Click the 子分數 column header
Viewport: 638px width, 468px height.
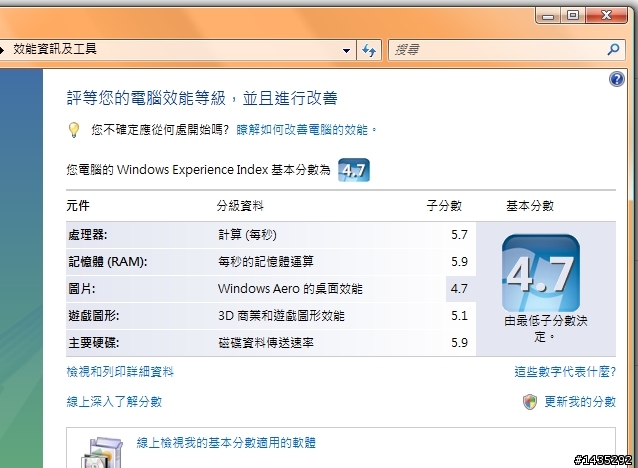[444, 206]
